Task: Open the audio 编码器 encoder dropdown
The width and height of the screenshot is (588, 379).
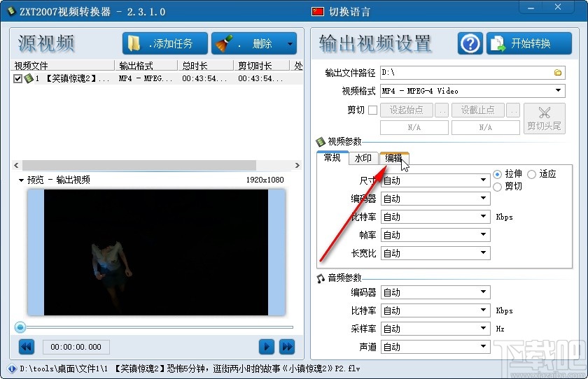Action: 435,292
